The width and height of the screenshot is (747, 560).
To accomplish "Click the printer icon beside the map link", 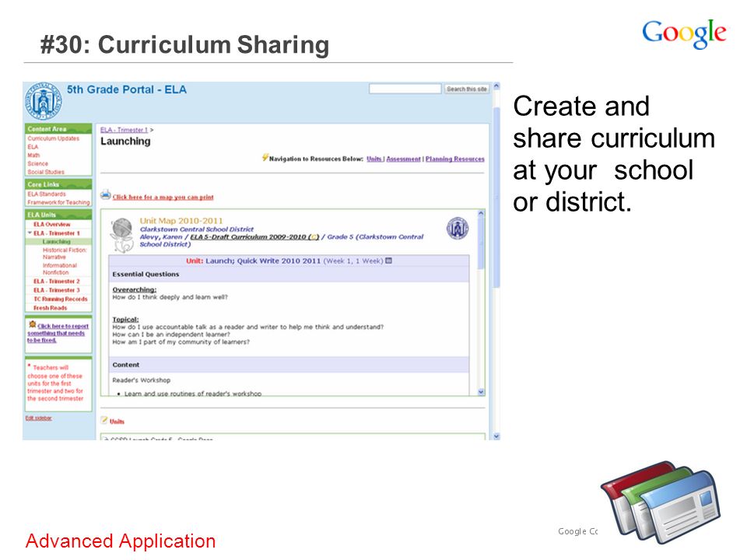I will (106, 194).
